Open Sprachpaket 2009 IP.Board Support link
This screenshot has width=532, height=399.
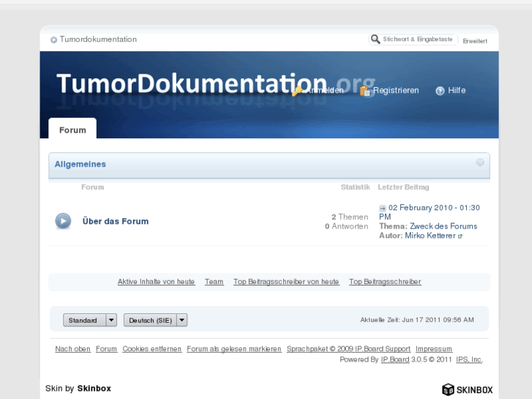click(x=348, y=349)
